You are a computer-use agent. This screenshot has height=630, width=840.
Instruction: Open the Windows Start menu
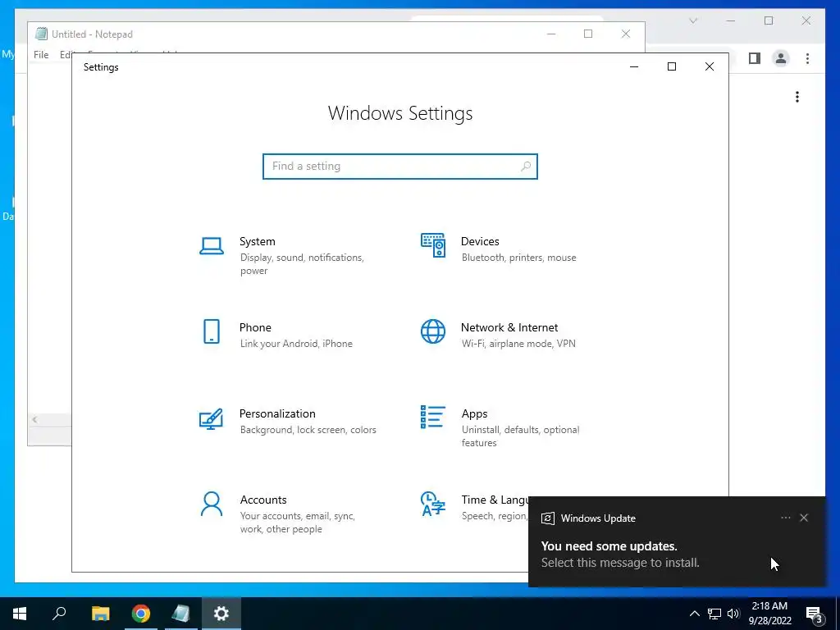(x=20, y=614)
